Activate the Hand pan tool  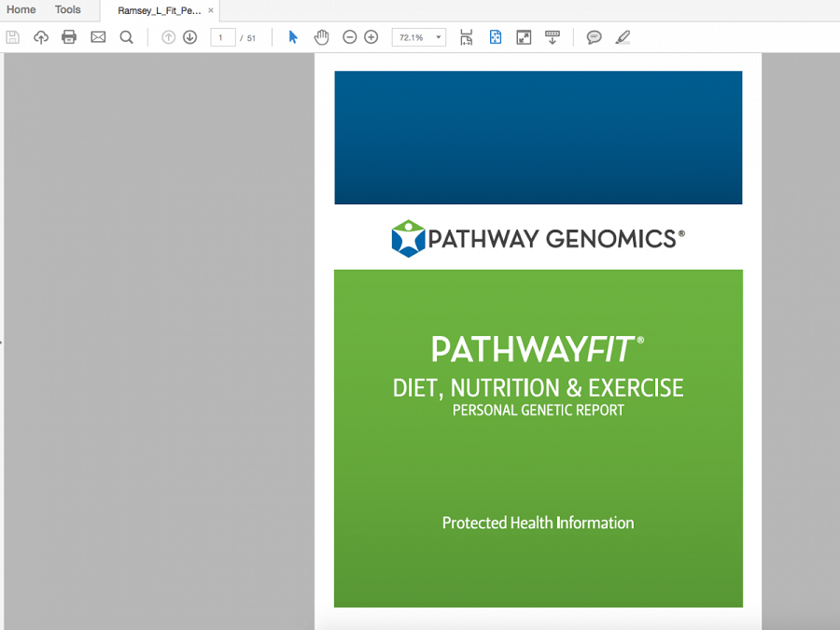[x=321, y=37]
